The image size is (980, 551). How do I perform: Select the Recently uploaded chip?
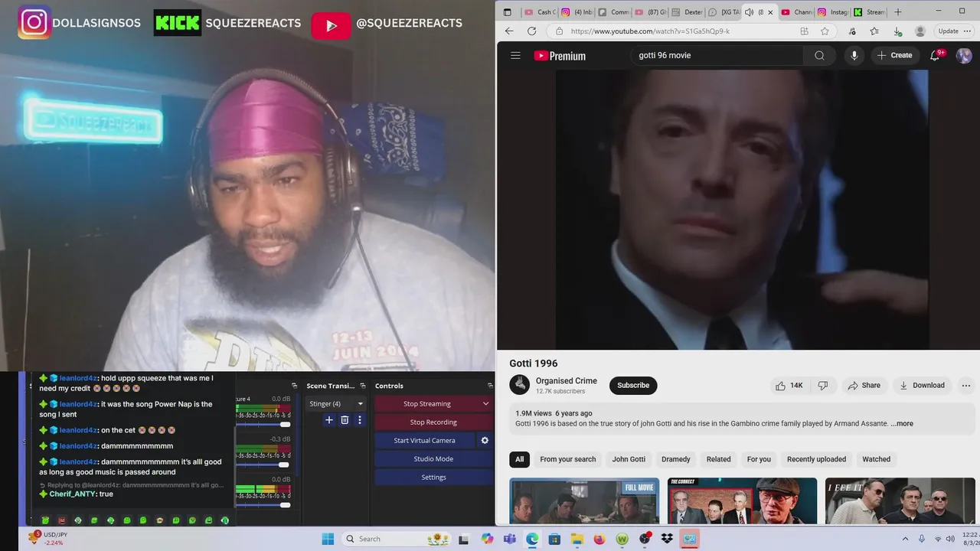click(x=816, y=459)
